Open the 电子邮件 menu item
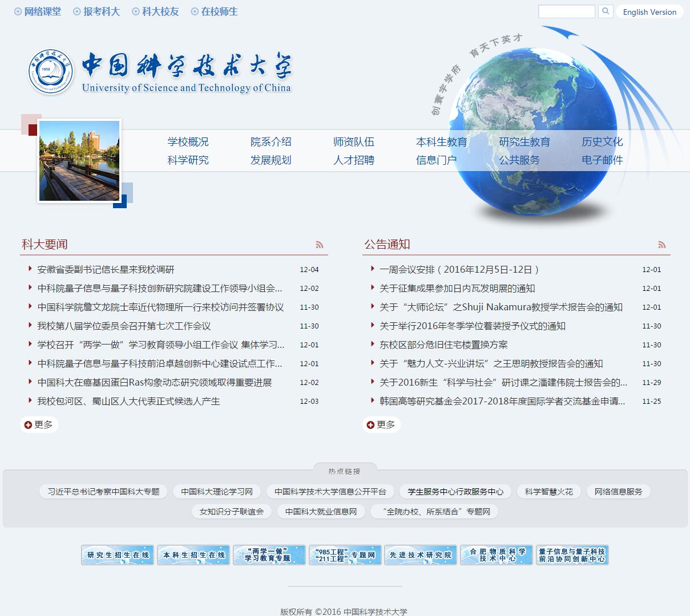690x616 pixels. pos(603,160)
